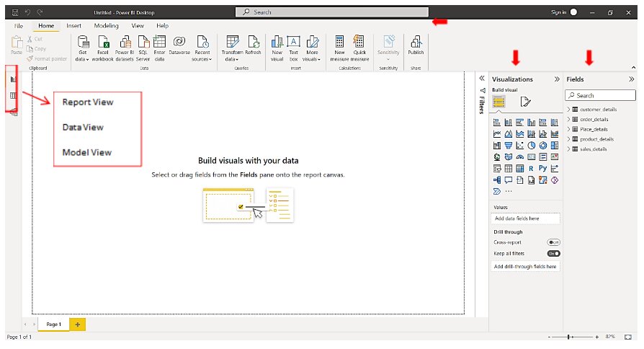The image size is (644, 349).
Task: Open the Insert ribbon tab
Action: pos(73,25)
